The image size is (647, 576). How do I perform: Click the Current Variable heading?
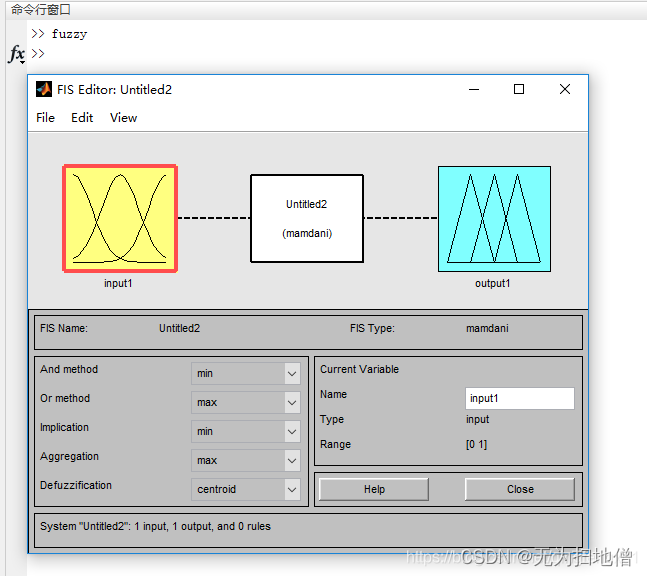[x=359, y=369]
